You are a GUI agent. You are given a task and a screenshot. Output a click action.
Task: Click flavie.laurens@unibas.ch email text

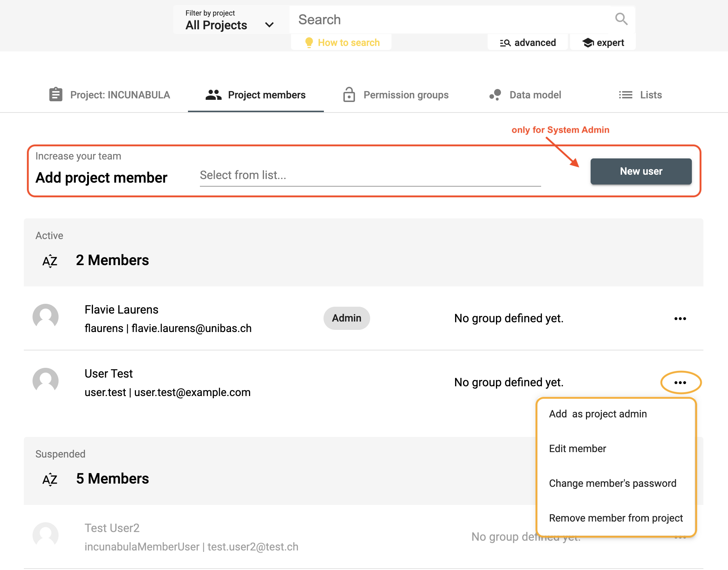point(191,328)
